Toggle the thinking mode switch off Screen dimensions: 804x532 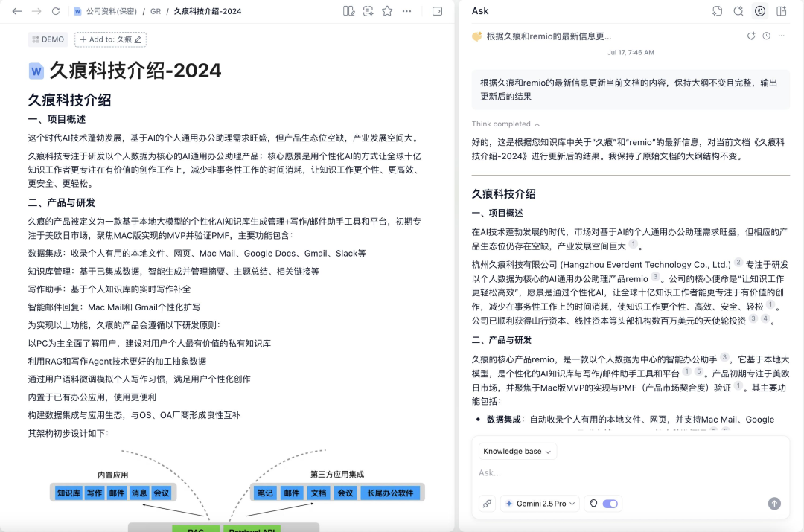(610, 504)
